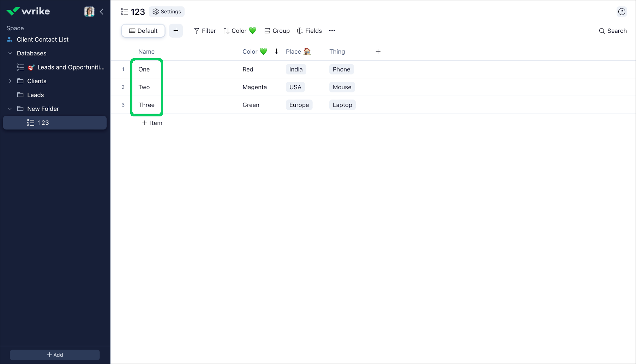
Task: Click the Green color cell
Action: pos(251,105)
